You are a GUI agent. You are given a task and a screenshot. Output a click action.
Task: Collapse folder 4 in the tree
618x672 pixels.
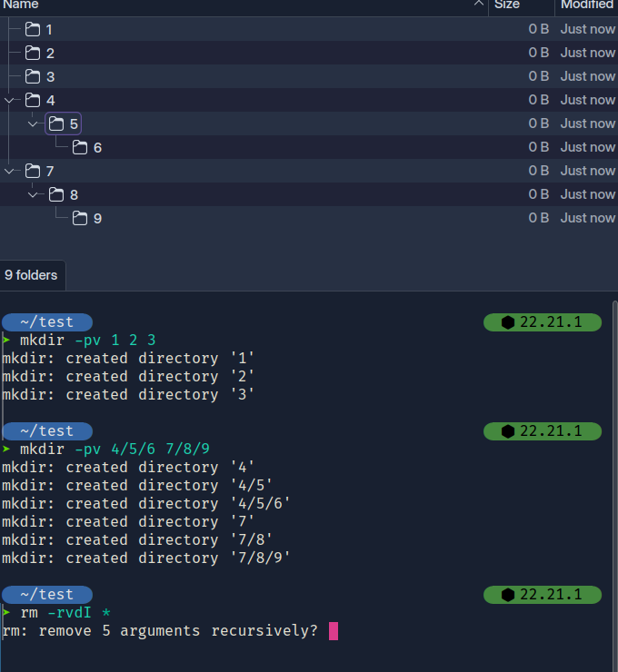pos(10,100)
